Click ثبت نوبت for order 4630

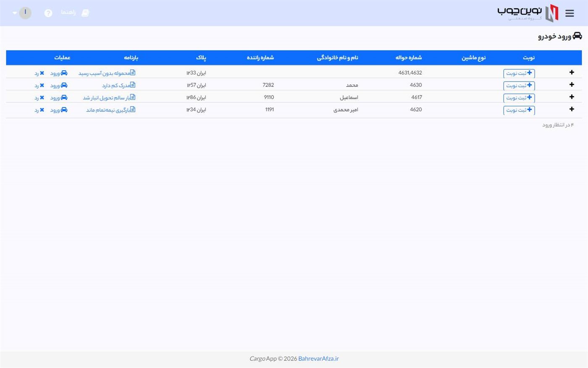point(519,85)
